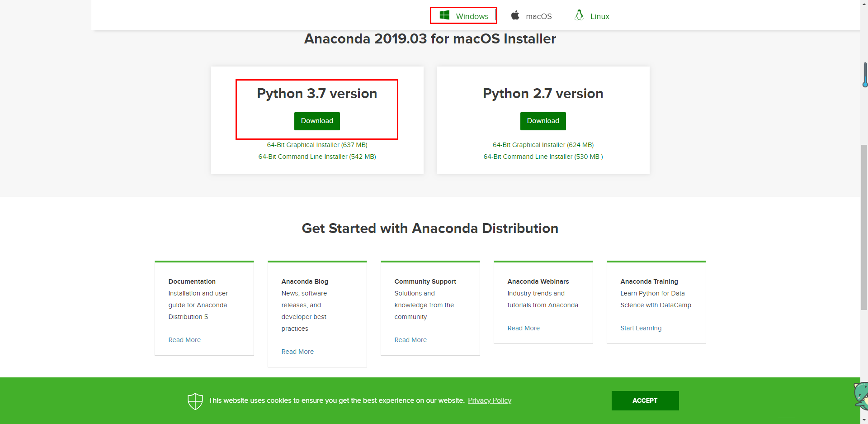
Task: Click the scroll-up arrow at top right
Action: (x=863, y=4)
